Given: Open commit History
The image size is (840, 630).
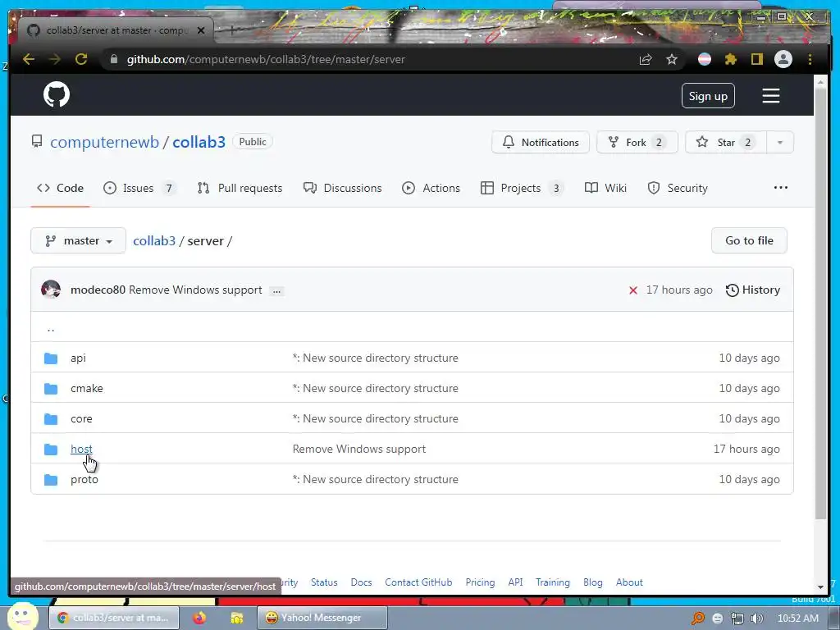Looking at the screenshot, I should [x=753, y=290].
